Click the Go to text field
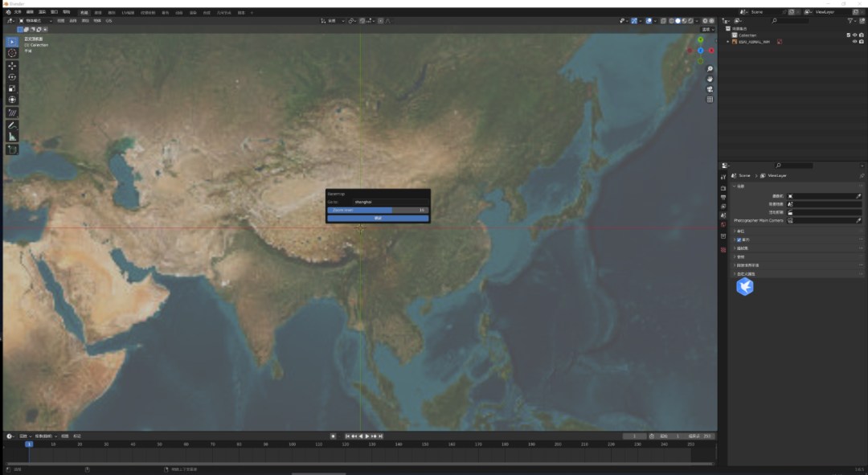The height and width of the screenshot is (475, 868). click(x=391, y=202)
